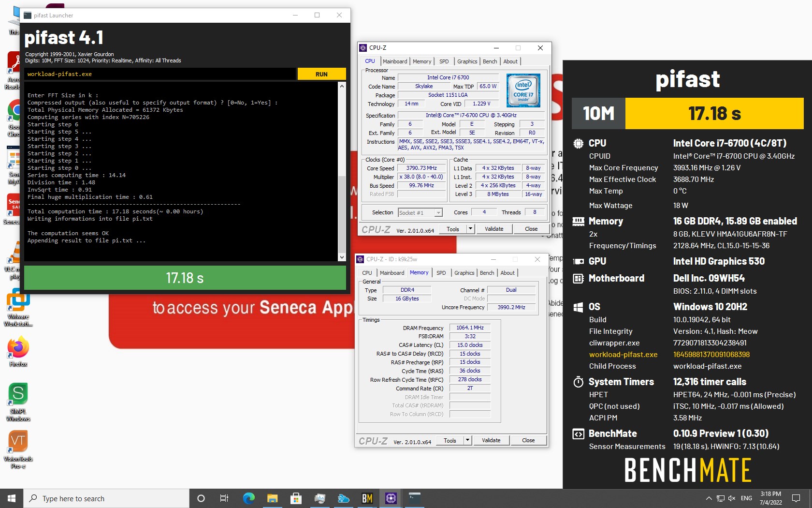Click the taskbar search box
The image size is (812, 508).
(106, 498)
